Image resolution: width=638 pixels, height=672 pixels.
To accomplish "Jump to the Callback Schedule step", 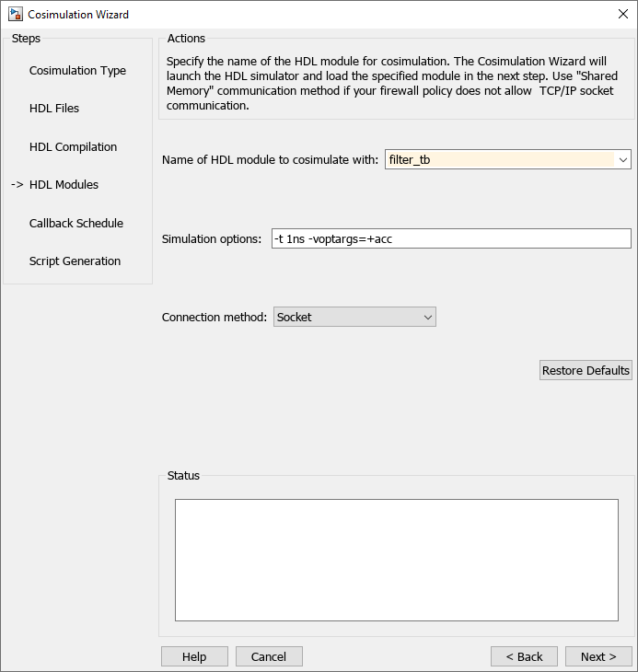I will [x=75, y=224].
